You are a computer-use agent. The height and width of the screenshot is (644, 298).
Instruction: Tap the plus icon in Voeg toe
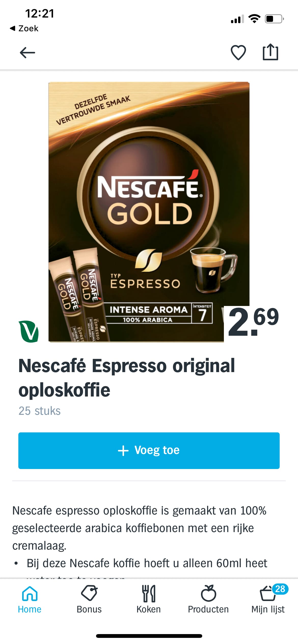pos(123,450)
